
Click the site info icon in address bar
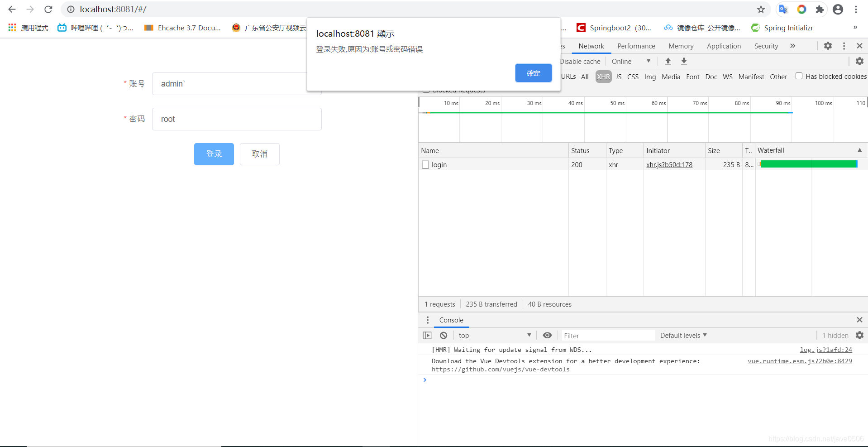[x=71, y=9]
